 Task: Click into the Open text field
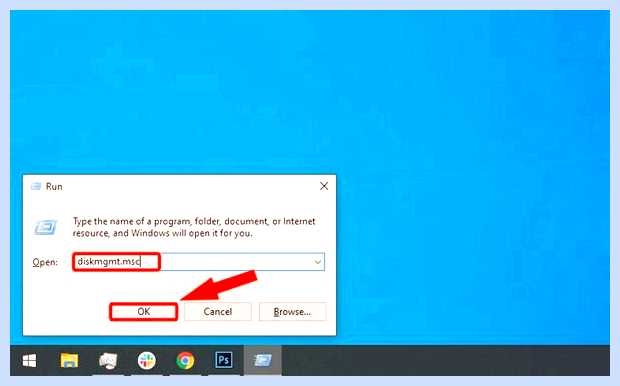tap(198, 262)
